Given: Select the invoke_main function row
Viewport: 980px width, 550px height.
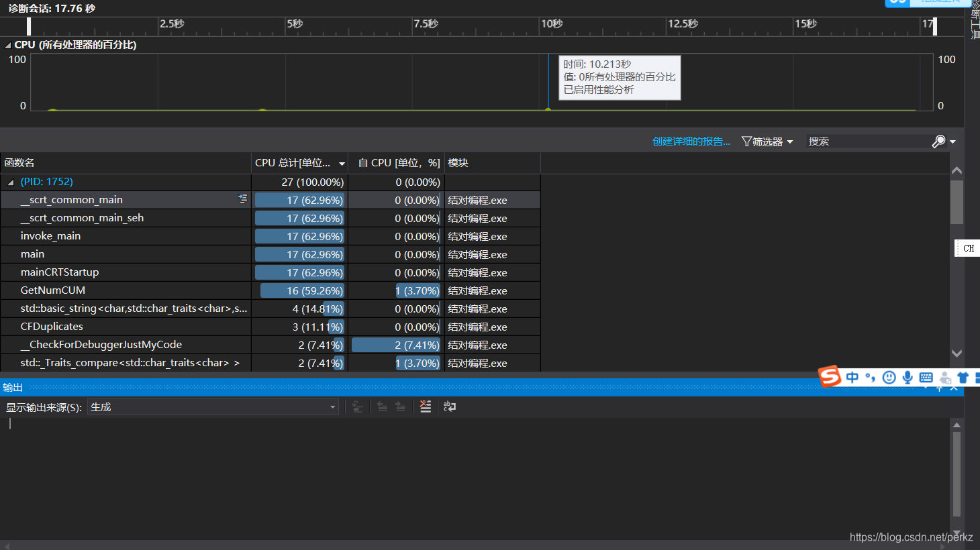Looking at the screenshot, I should pos(271,236).
